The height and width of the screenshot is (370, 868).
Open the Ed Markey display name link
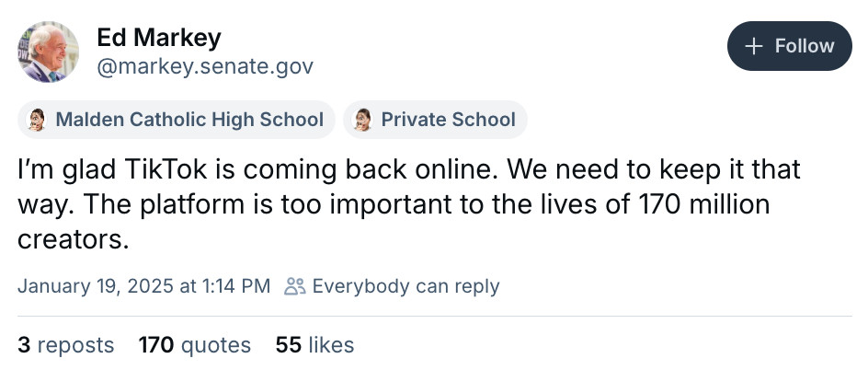coord(159,38)
